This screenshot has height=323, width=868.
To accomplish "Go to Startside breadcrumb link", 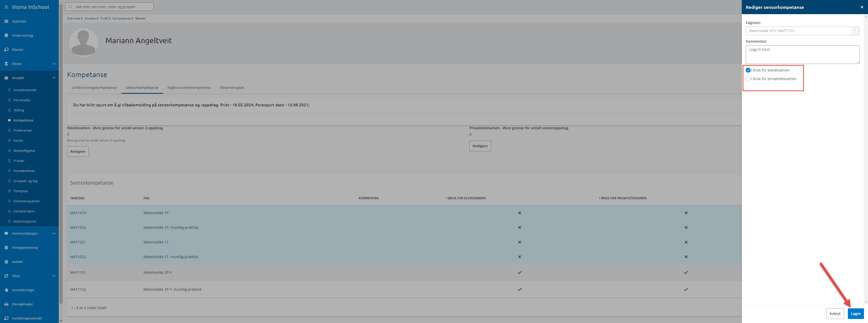I will [73, 18].
